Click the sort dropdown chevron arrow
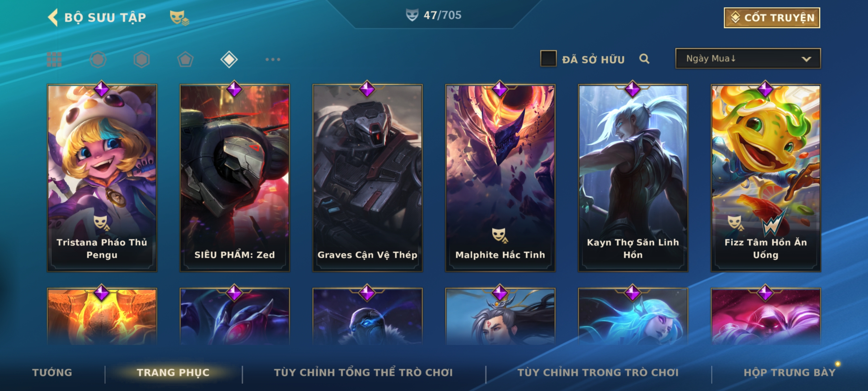 [x=806, y=59]
